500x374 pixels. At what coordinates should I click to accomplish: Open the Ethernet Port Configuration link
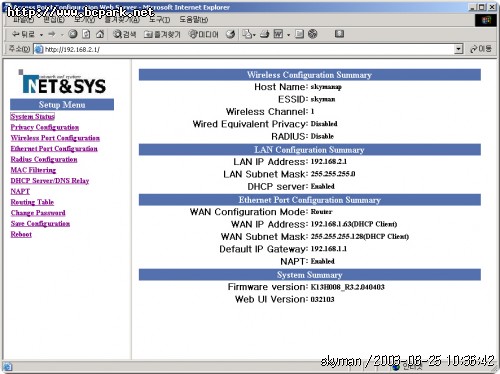pos(54,149)
